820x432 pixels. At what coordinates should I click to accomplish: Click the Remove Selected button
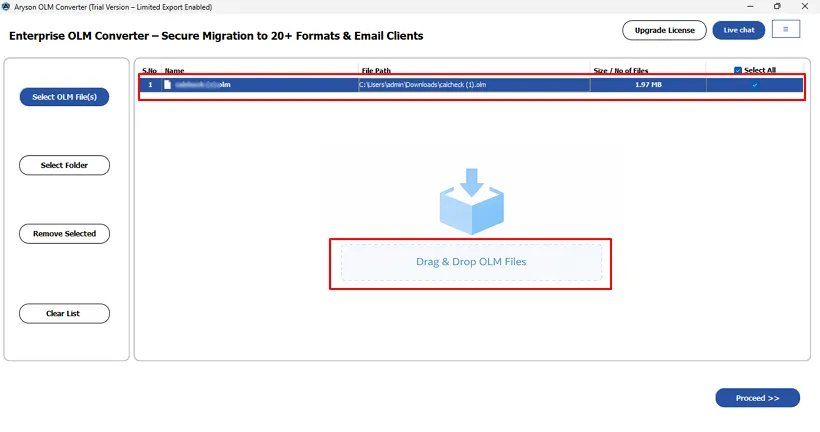tap(64, 234)
